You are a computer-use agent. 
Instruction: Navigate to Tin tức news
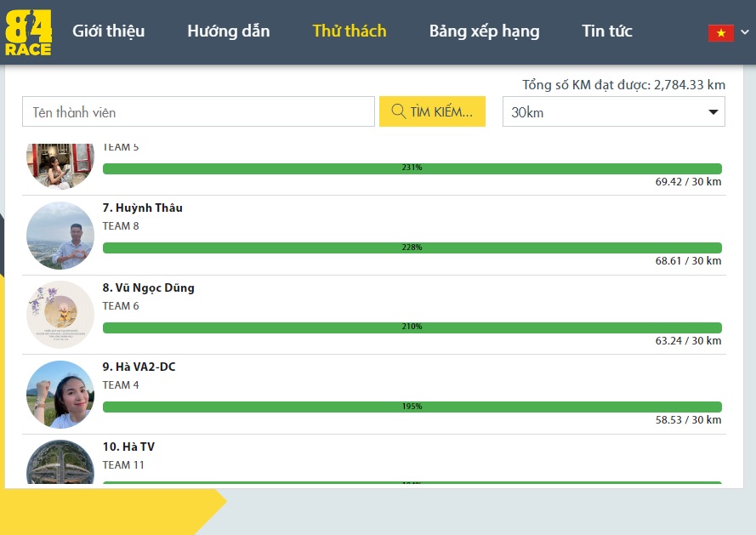[606, 31]
